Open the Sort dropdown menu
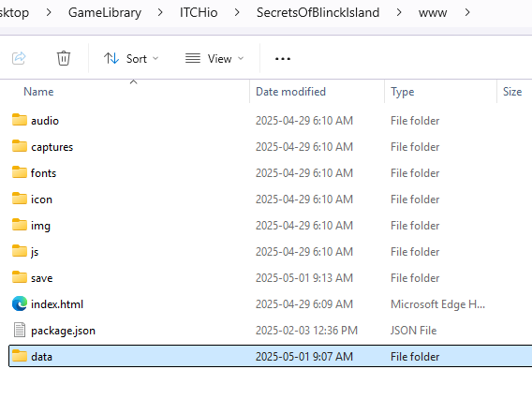 [x=131, y=59]
